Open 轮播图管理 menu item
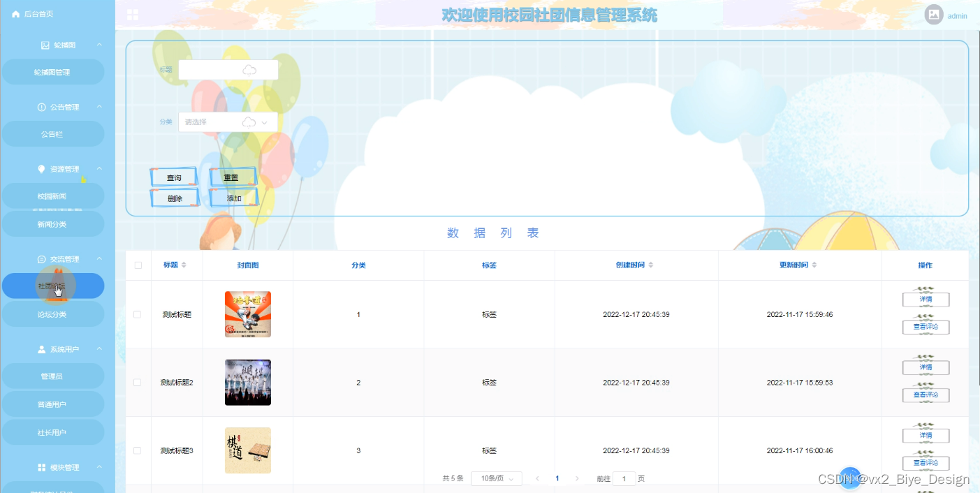The width and height of the screenshot is (980, 493). [x=52, y=72]
